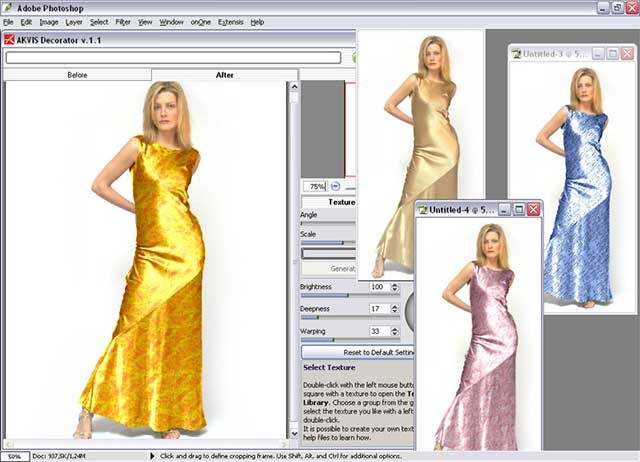Click the Untitled-4 window document icon
Screen dimensions: 640x462
click(x=424, y=210)
